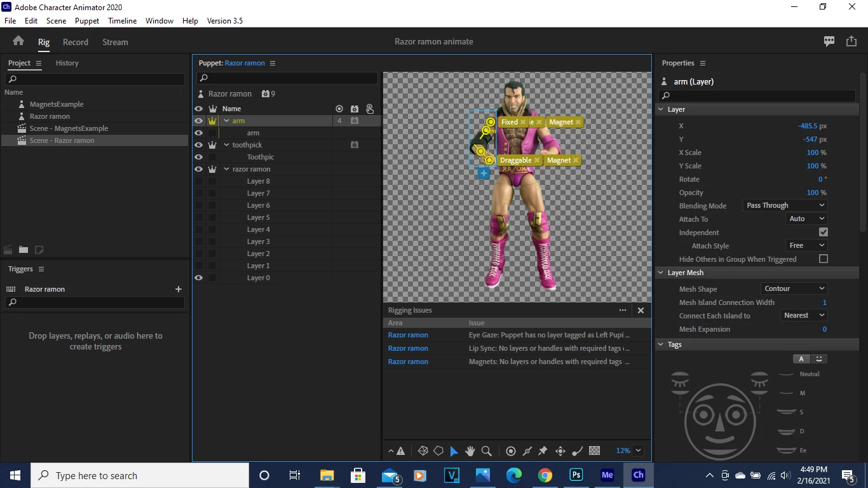The height and width of the screenshot is (488, 868).
Task: Open the Timeline menu
Action: pos(122,21)
